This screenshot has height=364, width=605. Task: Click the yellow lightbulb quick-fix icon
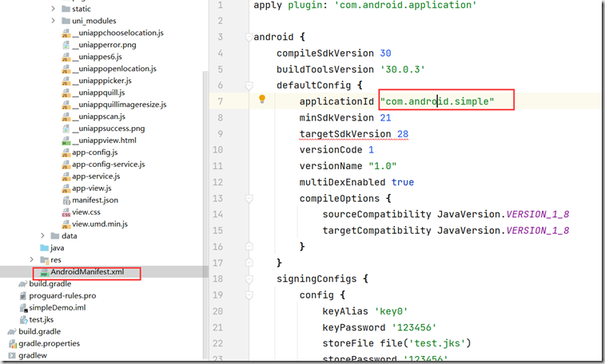coord(261,100)
